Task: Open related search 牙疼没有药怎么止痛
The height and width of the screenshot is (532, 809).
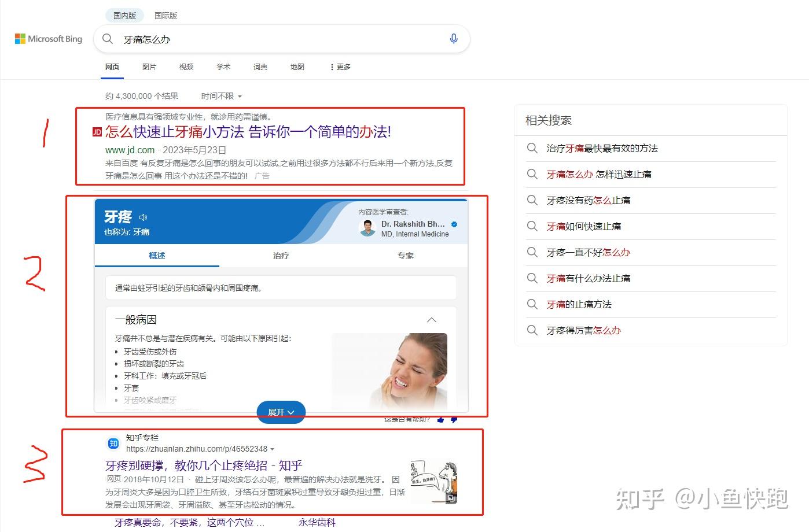Action: 589,200
